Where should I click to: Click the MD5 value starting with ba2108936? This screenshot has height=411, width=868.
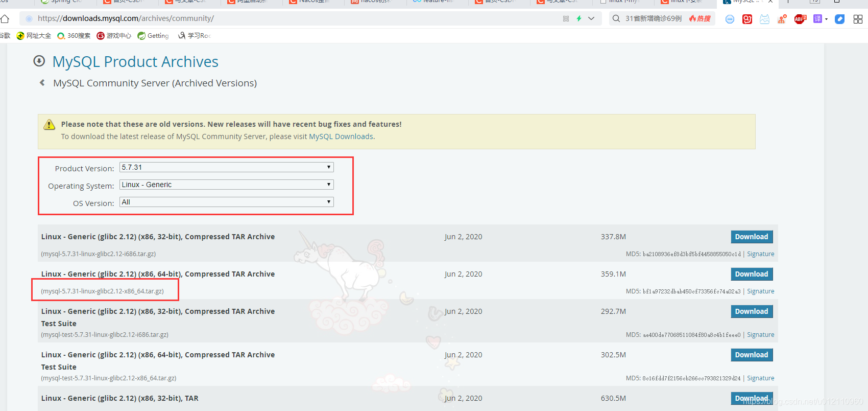[691, 254]
